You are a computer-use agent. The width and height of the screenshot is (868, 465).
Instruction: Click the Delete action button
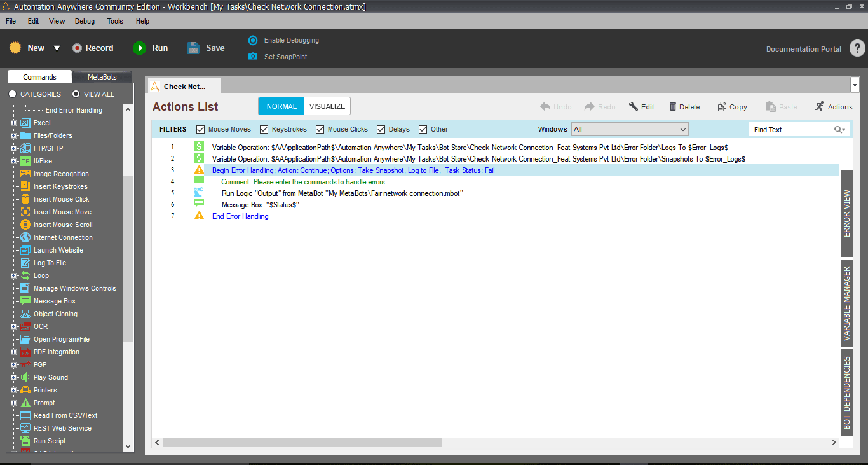pyautogui.click(x=684, y=107)
